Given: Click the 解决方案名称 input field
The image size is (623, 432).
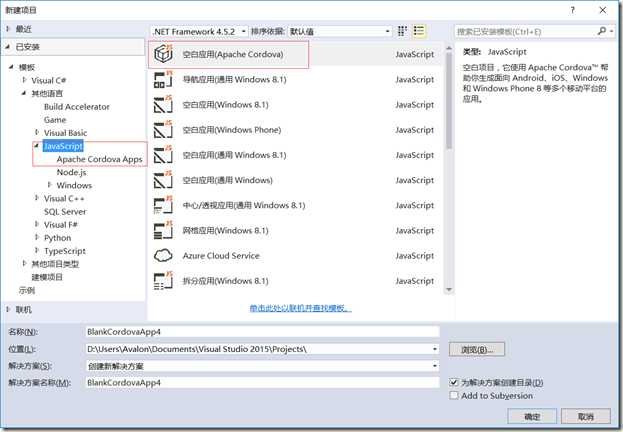Looking at the screenshot, I should (x=262, y=382).
